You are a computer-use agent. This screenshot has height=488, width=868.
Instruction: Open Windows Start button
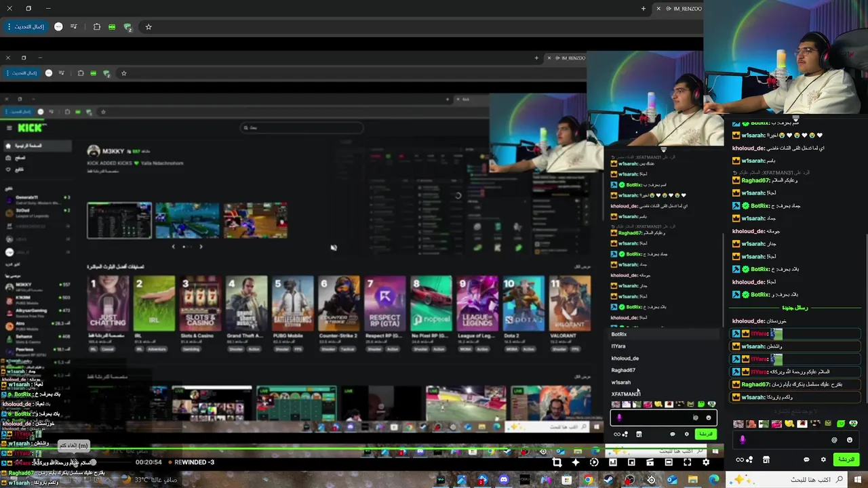pyautogui.click(x=859, y=480)
